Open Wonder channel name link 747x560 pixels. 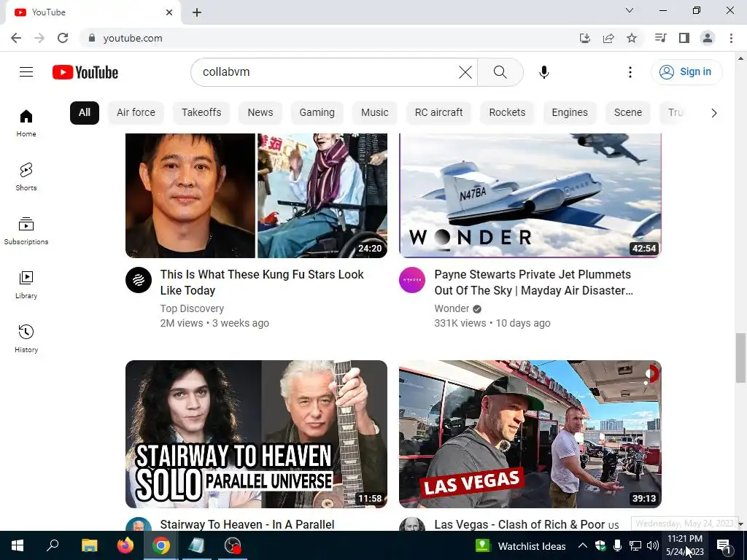pyautogui.click(x=452, y=308)
